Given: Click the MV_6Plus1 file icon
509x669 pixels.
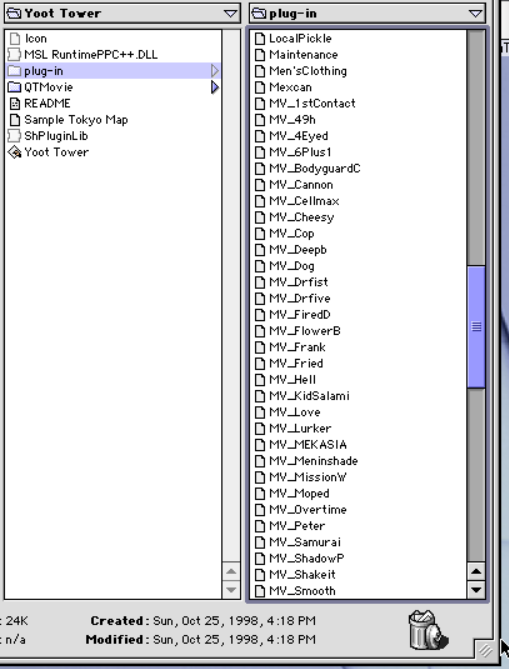Looking at the screenshot, I should (x=260, y=152).
